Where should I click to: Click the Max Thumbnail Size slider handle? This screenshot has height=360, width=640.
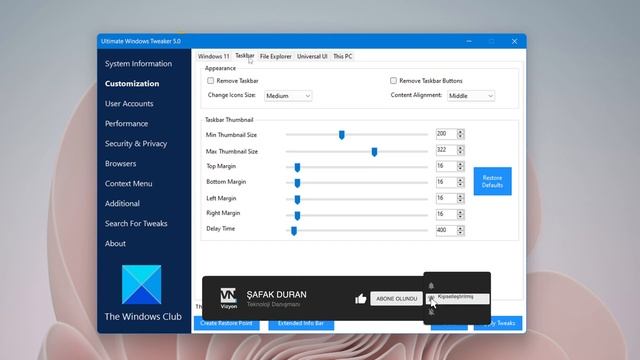374,152
